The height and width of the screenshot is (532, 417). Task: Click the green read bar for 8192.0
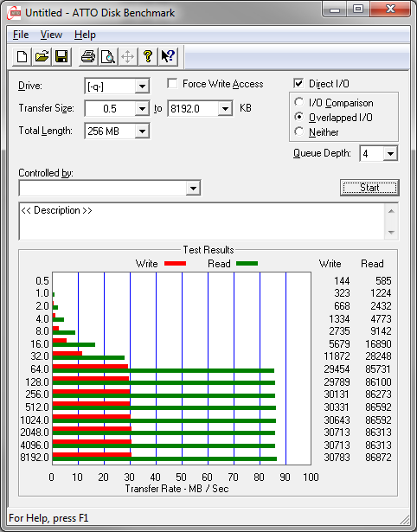164,459
